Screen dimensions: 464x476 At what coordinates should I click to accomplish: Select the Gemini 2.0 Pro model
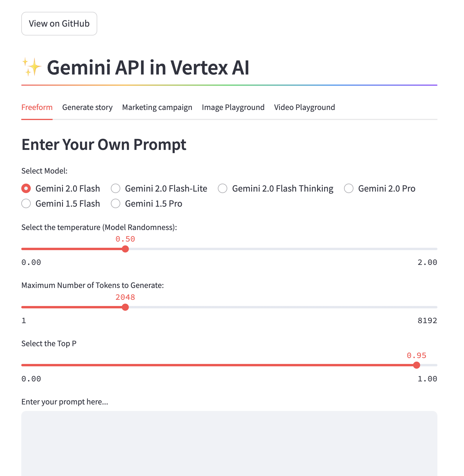[349, 188]
